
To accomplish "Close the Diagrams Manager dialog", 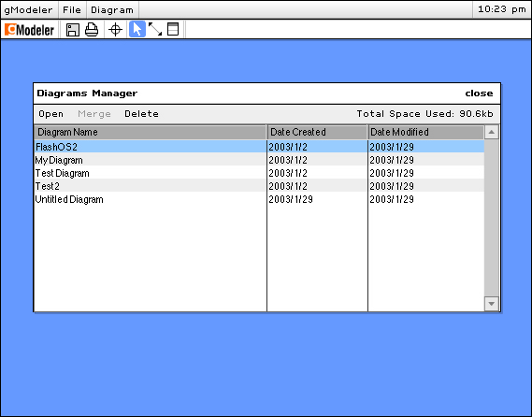I will pyautogui.click(x=479, y=93).
